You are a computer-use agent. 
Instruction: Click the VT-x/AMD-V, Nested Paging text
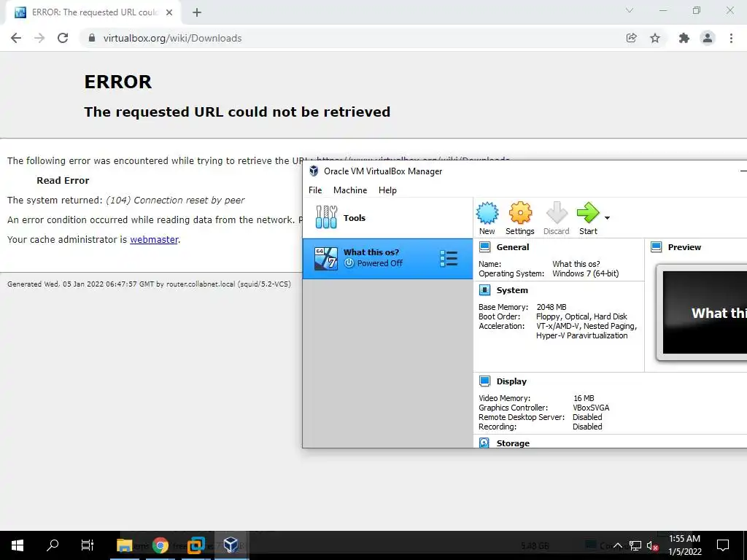pos(587,326)
